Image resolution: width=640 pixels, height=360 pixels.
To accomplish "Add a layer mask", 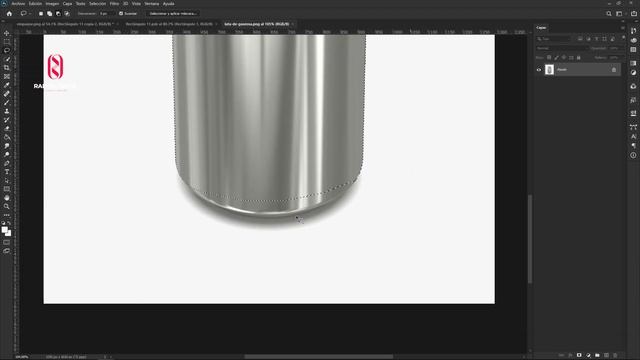I will [579, 356].
